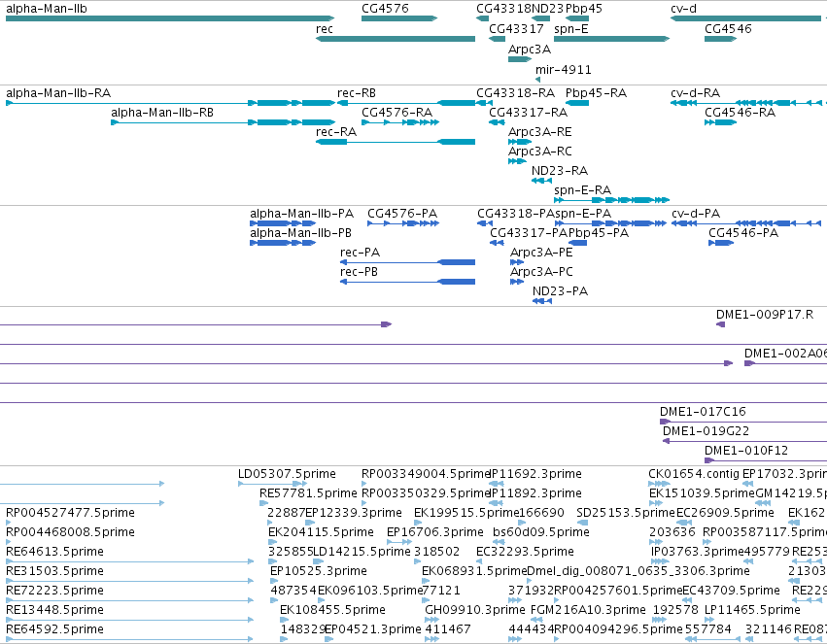
Task: Click the RE31503.5prime EST label
Action: click(54, 571)
